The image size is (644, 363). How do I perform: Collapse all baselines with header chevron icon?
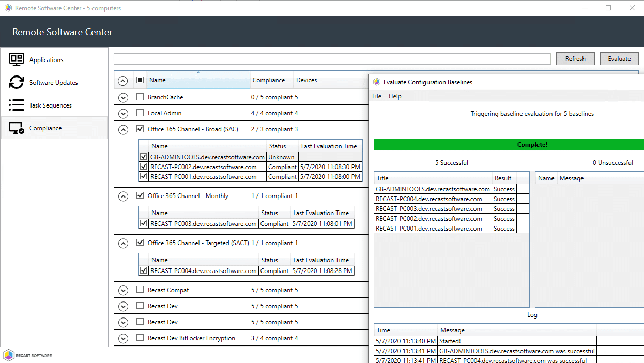pos(123,81)
